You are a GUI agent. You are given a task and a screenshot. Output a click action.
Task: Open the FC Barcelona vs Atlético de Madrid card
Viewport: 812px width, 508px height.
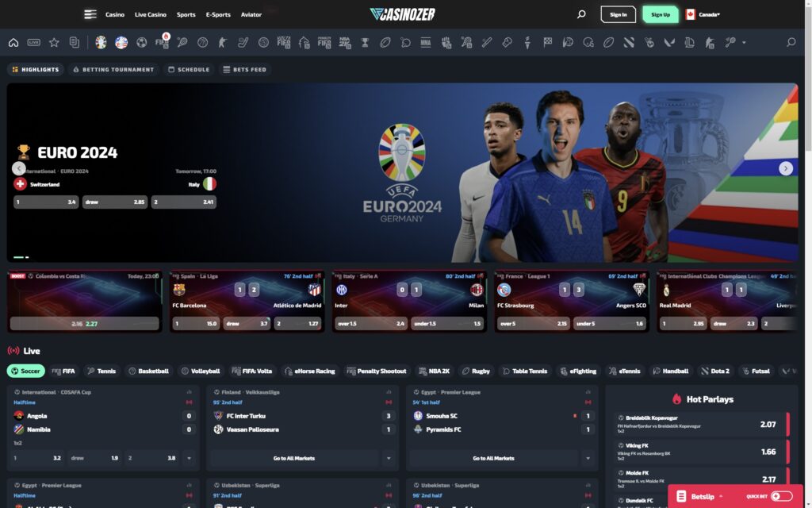click(x=247, y=301)
